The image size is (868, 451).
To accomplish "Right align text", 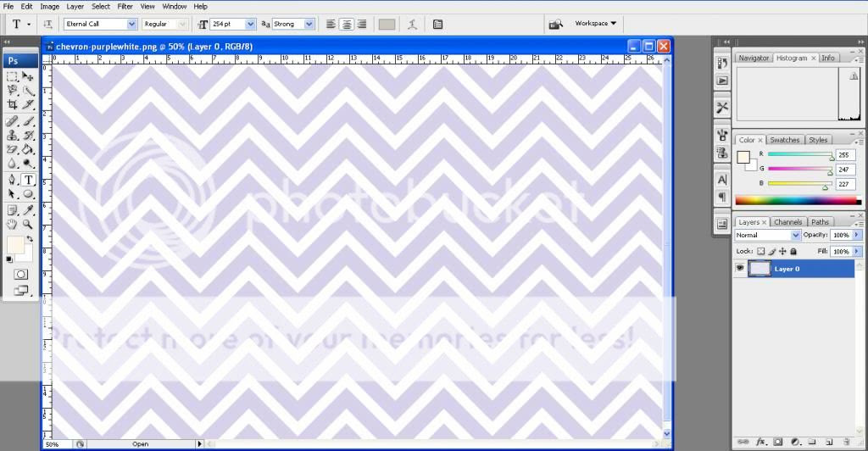I will [x=362, y=25].
